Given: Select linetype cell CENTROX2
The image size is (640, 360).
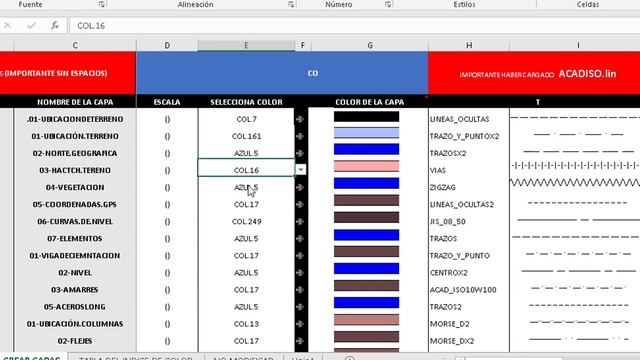Looking at the screenshot, I should [469, 273].
